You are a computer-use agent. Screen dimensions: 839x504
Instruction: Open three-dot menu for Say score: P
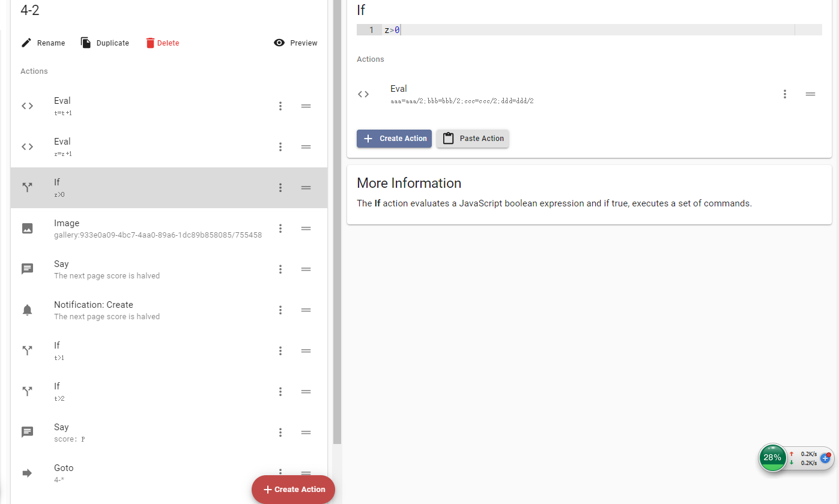tap(280, 433)
